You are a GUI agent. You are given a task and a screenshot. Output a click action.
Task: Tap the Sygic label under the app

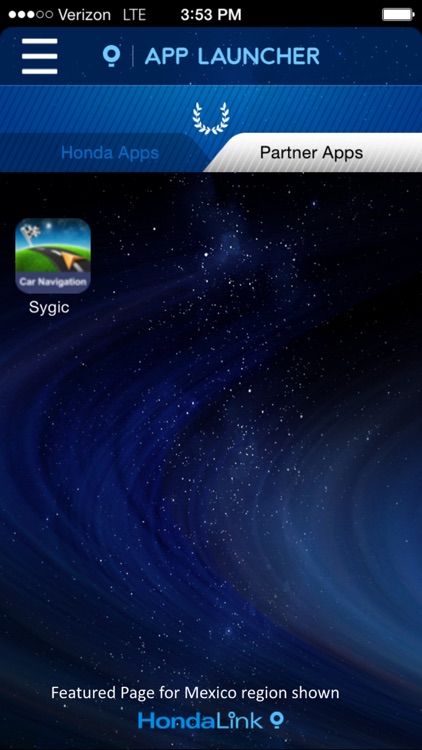click(49, 307)
